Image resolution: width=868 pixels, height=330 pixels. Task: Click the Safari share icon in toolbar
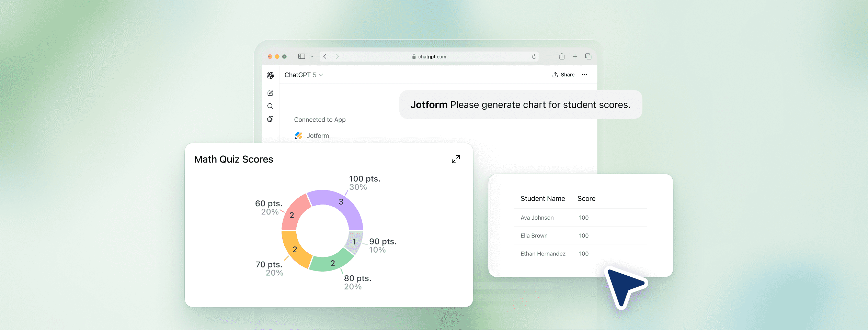tap(562, 56)
